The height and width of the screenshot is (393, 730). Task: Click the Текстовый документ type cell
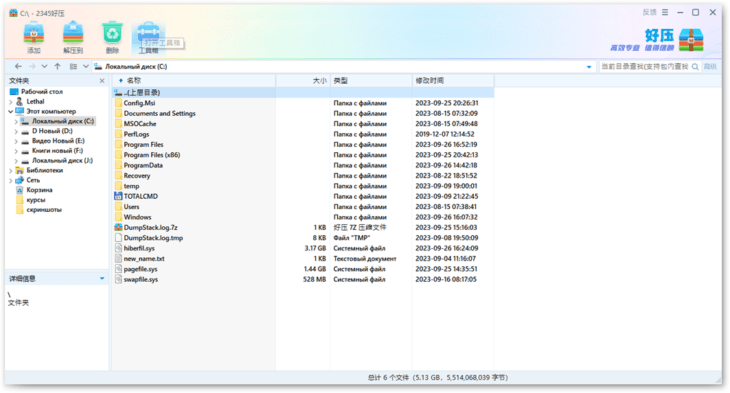(x=365, y=258)
